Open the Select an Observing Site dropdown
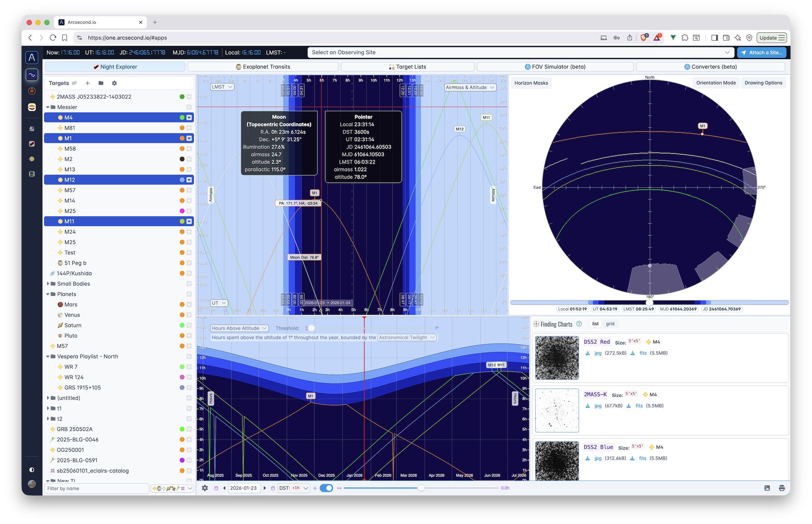The height and width of the screenshot is (524, 812). (521, 53)
